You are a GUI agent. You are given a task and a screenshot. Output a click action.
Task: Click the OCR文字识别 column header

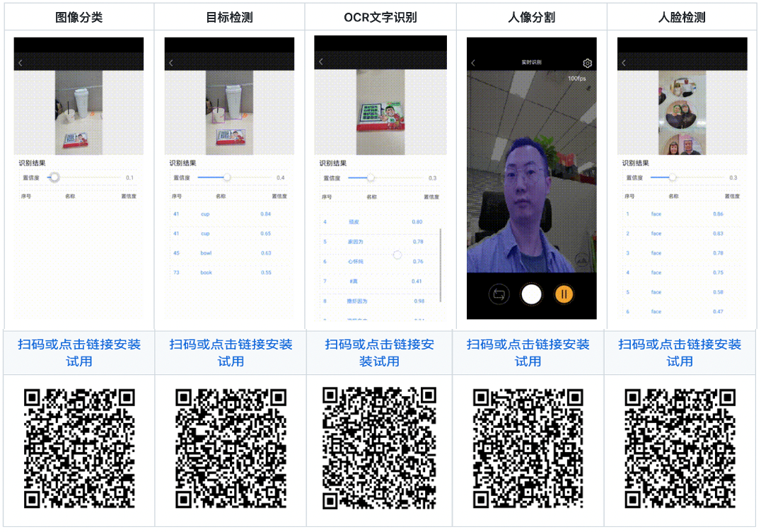click(380, 18)
